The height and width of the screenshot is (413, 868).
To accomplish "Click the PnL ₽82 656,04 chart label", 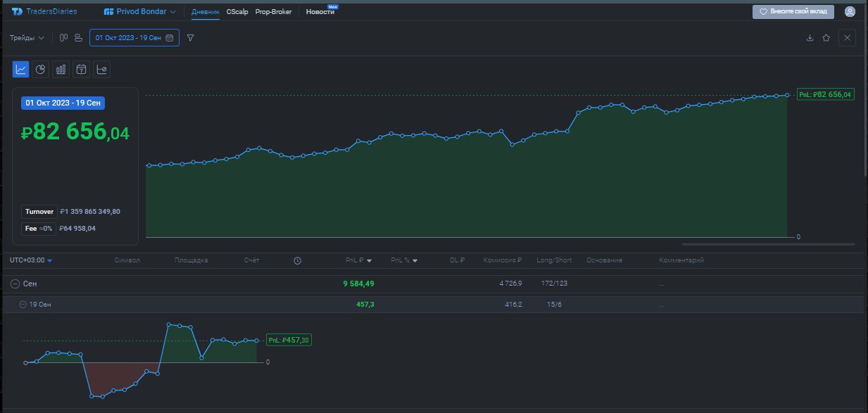I will (x=825, y=94).
